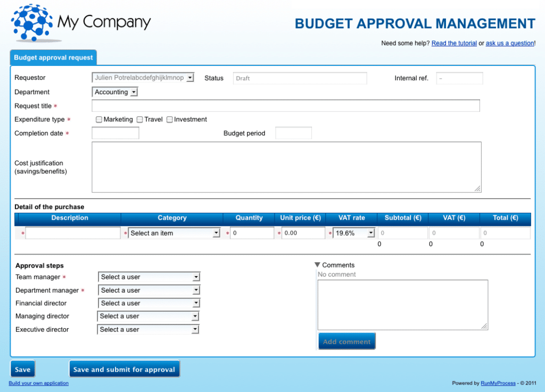Click the purchase Description input
This screenshot has width=545, height=392.
point(72,233)
